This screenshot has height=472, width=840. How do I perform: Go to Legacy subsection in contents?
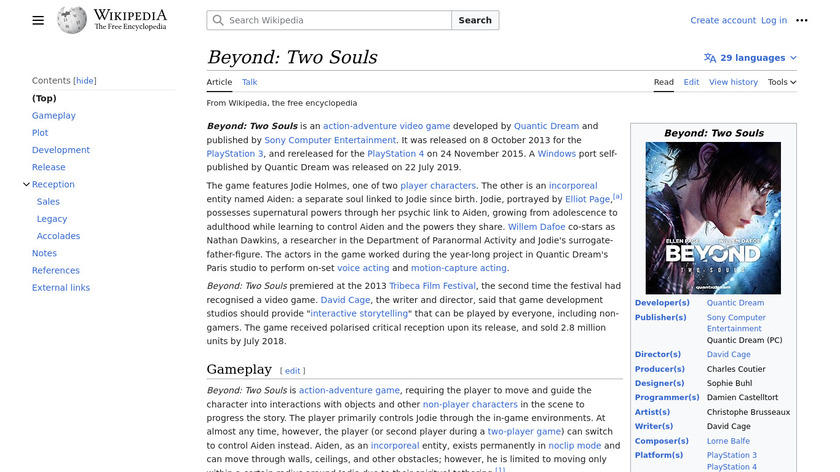tap(52, 219)
